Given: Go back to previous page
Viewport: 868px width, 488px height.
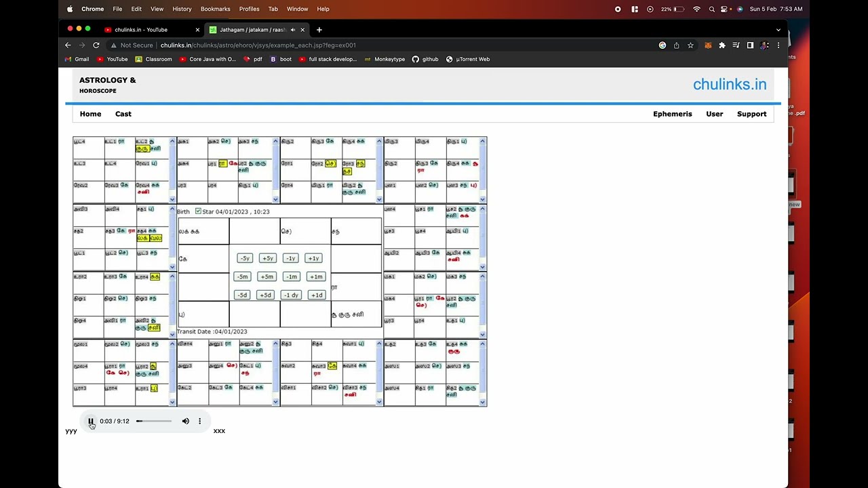Looking at the screenshot, I should coord(68,45).
